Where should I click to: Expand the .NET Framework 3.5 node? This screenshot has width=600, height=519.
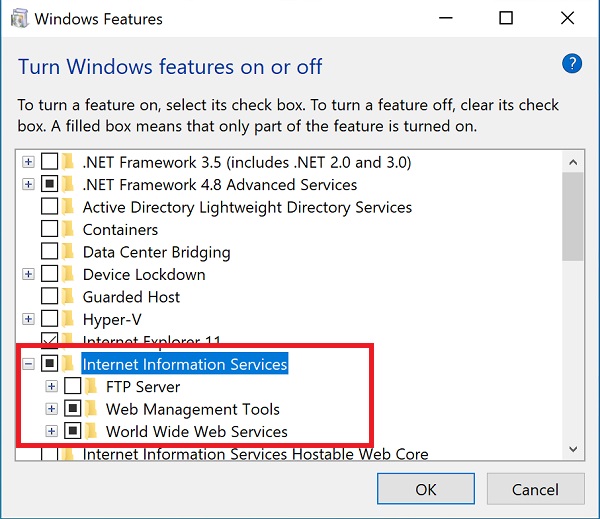[x=28, y=162]
